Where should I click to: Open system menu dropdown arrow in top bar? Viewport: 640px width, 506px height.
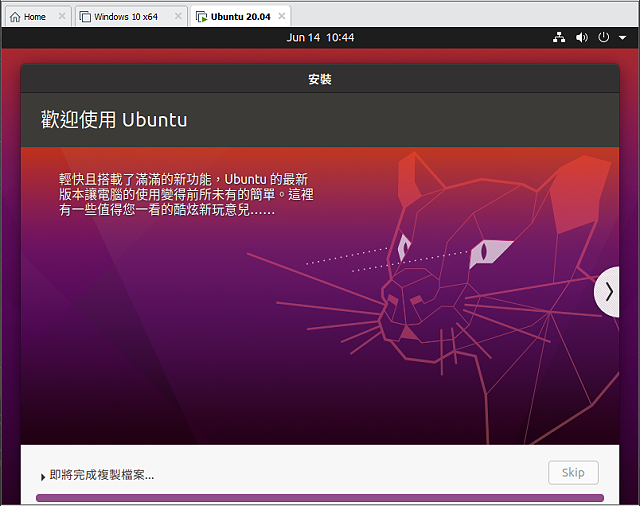point(622,38)
